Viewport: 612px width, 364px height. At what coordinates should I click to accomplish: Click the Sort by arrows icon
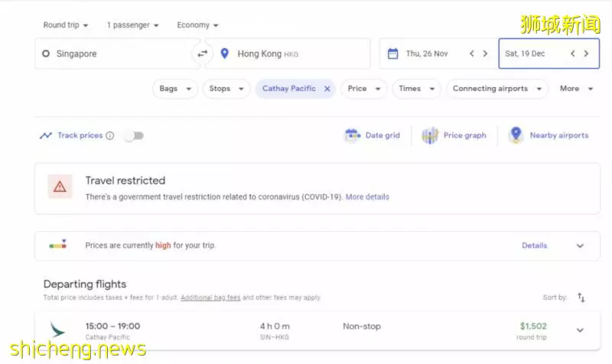[x=581, y=297]
